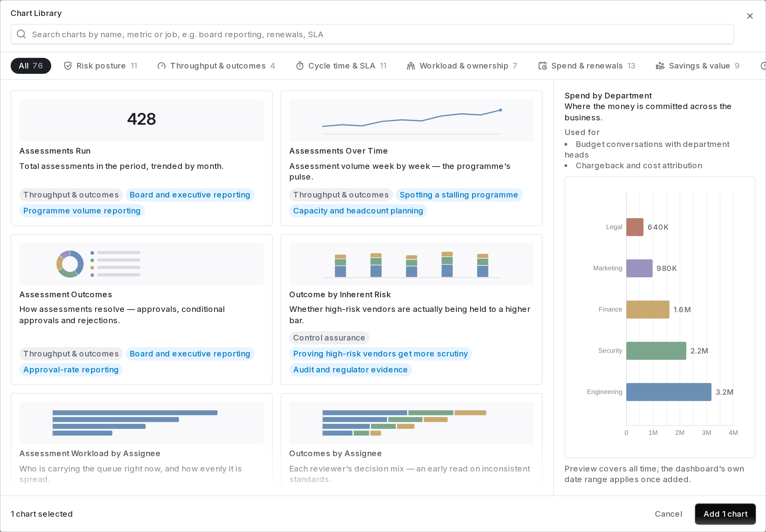Click Board and executive reporting tag on Assessment Outcomes
The height and width of the screenshot is (532, 766).
190,354
